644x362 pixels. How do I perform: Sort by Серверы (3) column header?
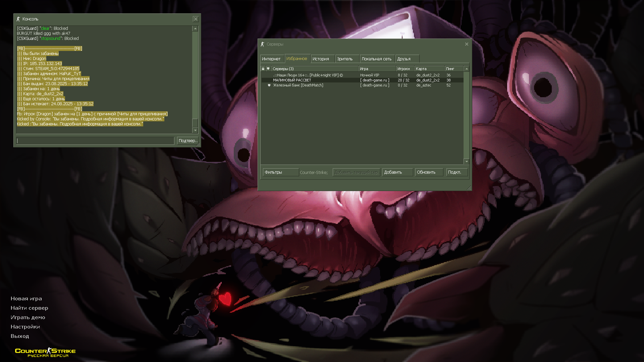(x=315, y=69)
